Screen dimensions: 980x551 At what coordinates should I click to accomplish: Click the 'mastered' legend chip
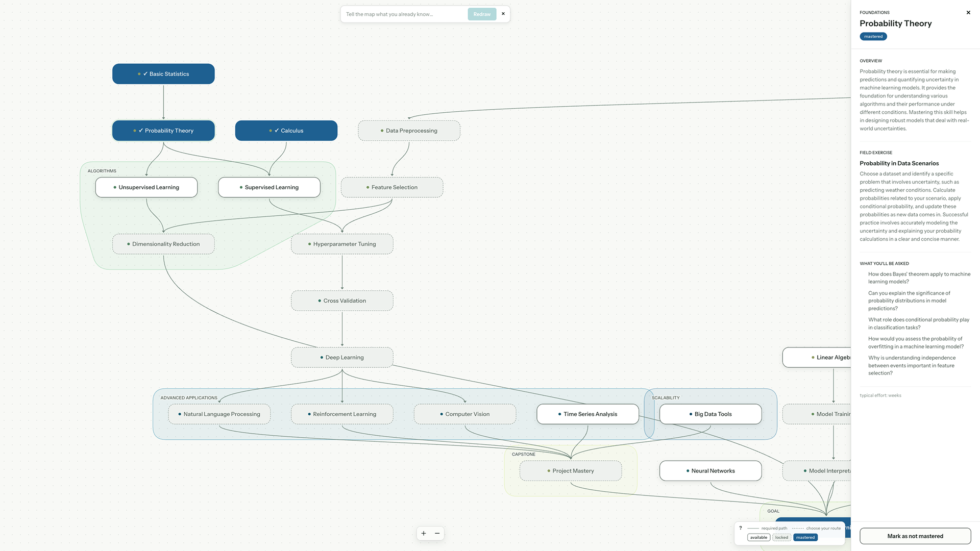pyautogui.click(x=805, y=537)
